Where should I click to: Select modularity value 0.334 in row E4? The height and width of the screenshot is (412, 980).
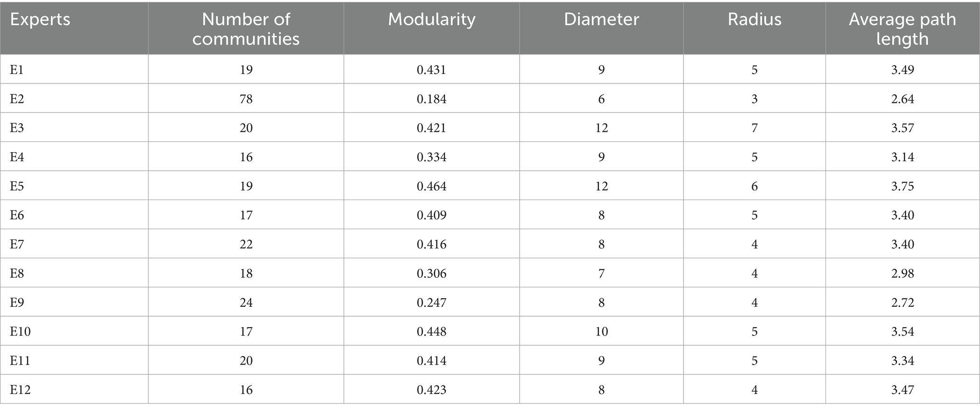click(x=431, y=157)
